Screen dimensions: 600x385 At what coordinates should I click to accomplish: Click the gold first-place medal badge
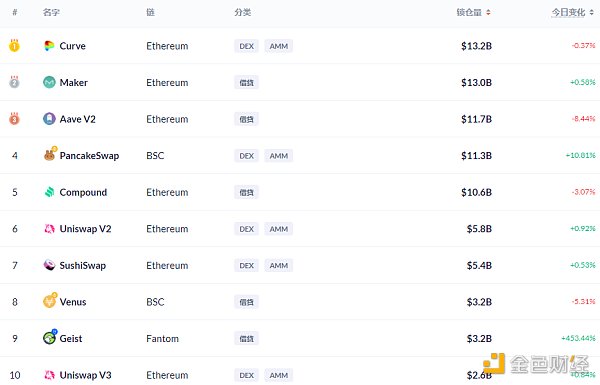[x=14, y=46]
